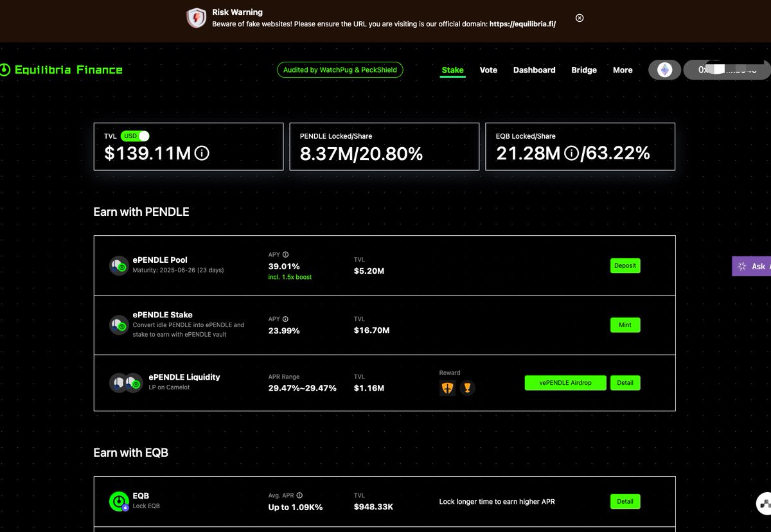Click the Equilibria Finance logo icon
The height and width of the screenshot is (532, 771).
tap(4, 69)
